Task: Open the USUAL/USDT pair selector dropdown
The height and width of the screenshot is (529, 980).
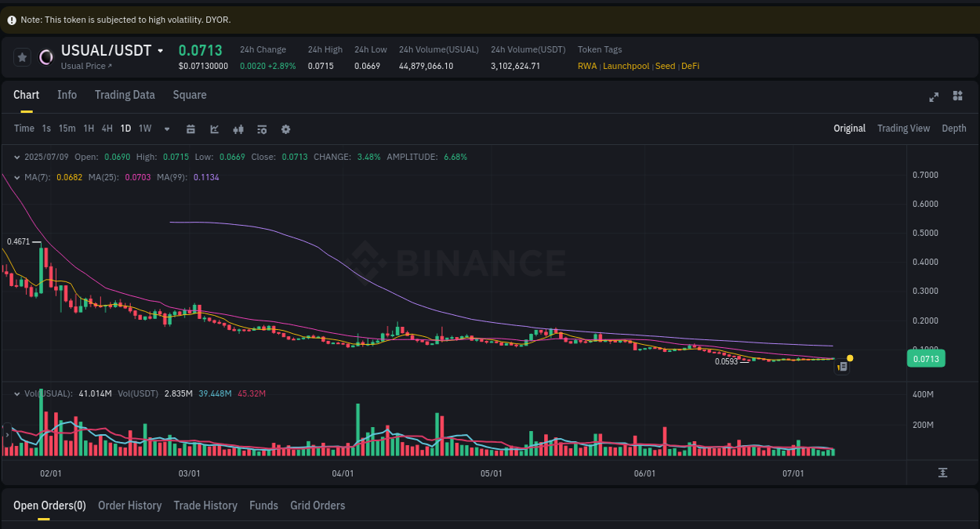Action: click(x=161, y=50)
